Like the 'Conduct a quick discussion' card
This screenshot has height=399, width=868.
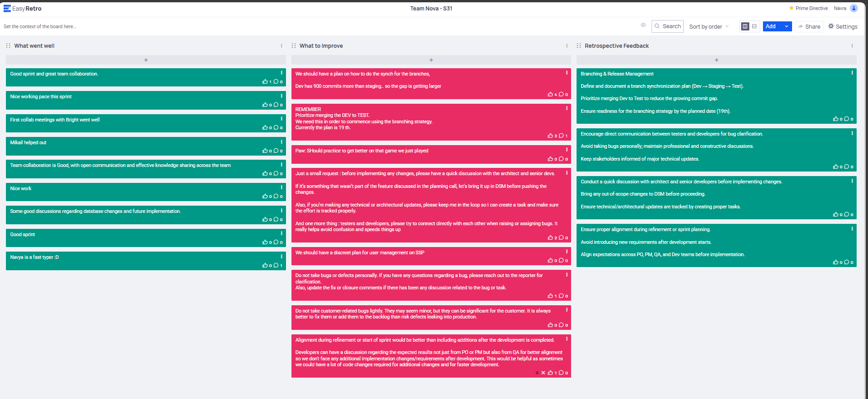click(836, 214)
